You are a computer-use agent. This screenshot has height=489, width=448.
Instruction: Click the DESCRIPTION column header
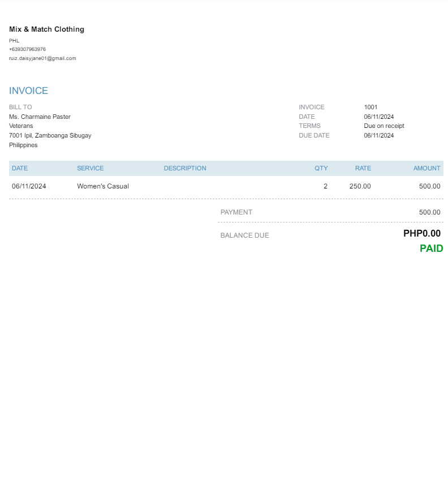(x=185, y=168)
